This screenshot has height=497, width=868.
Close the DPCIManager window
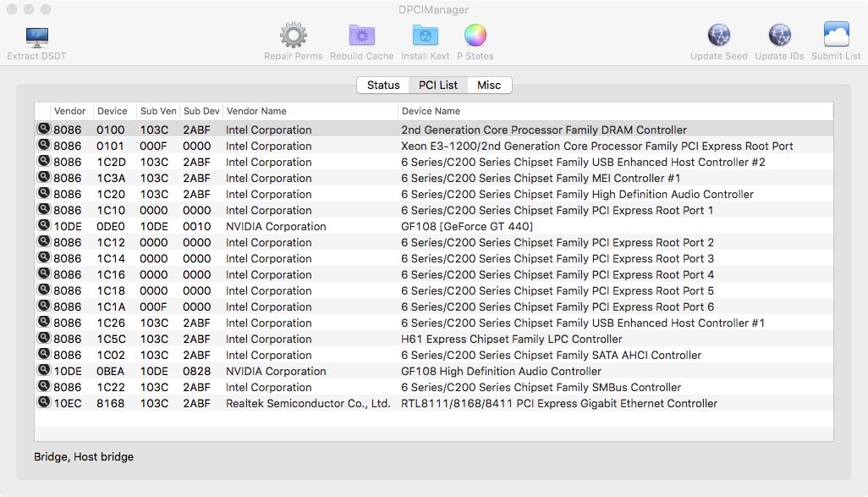[12, 9]
